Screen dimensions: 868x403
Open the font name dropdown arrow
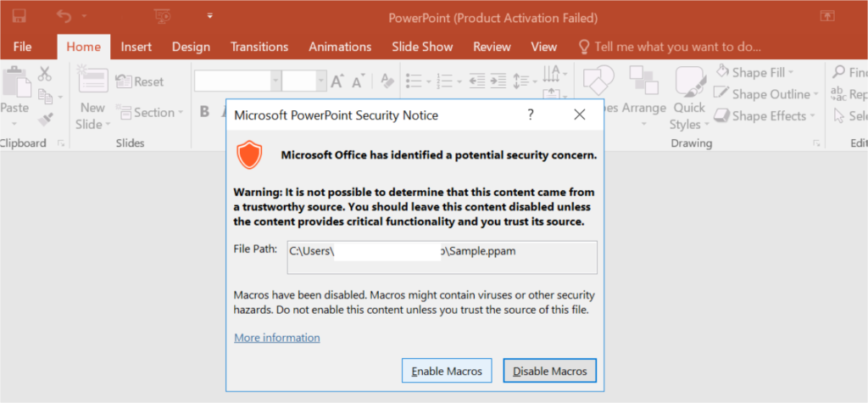(275, 81)
